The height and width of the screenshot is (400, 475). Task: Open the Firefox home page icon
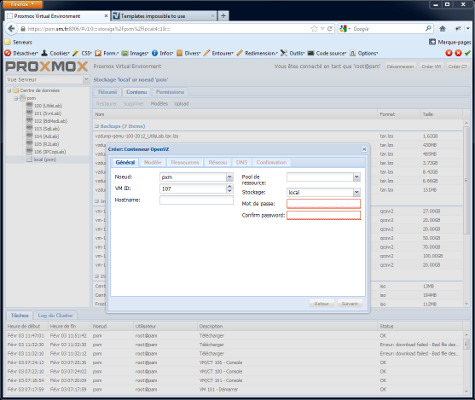(442, 29)
